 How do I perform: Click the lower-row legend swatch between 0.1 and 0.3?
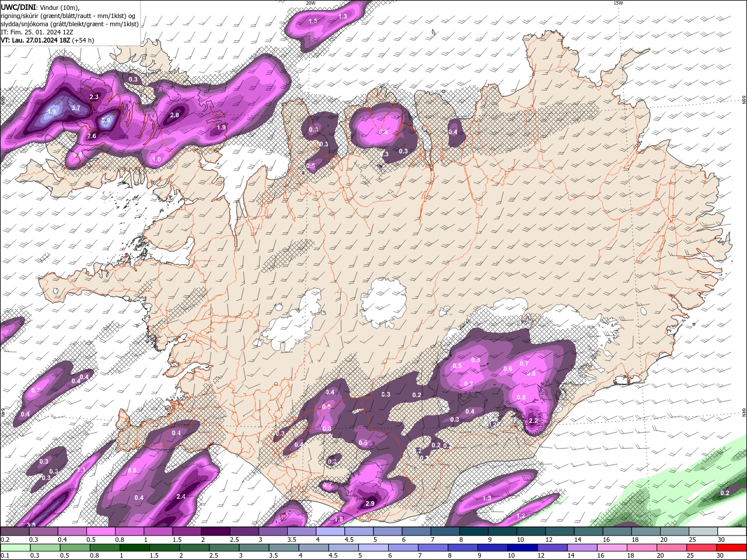point(15,548)
